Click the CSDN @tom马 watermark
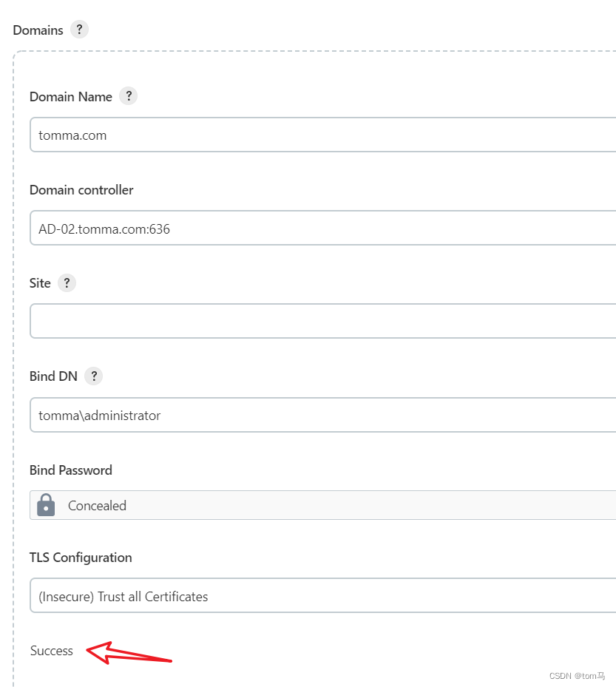The image size is (616, 687). click(577, 675)
